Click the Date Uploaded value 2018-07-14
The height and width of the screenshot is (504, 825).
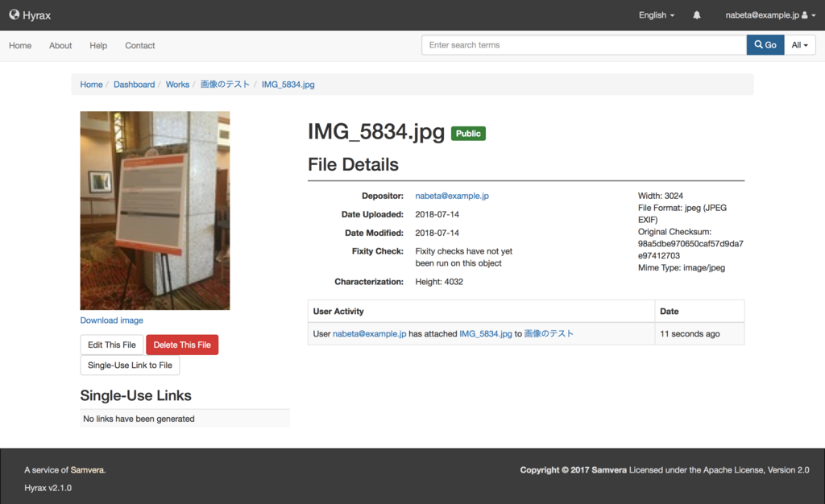[x=437, y=214]
